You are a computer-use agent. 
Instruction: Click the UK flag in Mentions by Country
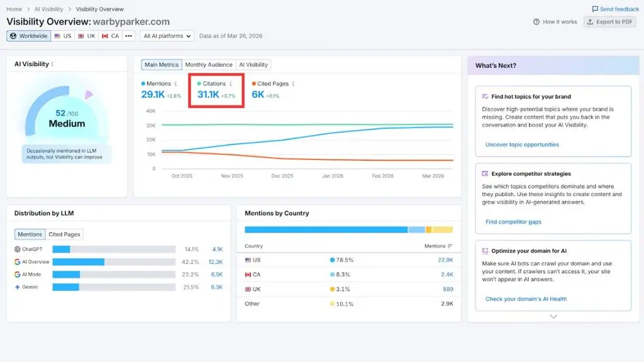click(248, 289)
